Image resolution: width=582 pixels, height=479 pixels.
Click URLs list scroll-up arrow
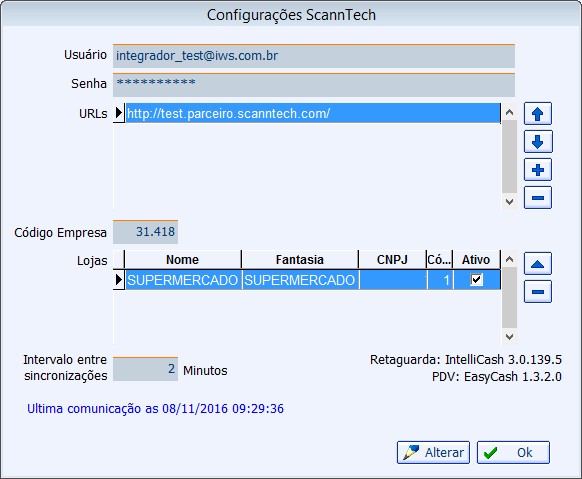[510, 112]
